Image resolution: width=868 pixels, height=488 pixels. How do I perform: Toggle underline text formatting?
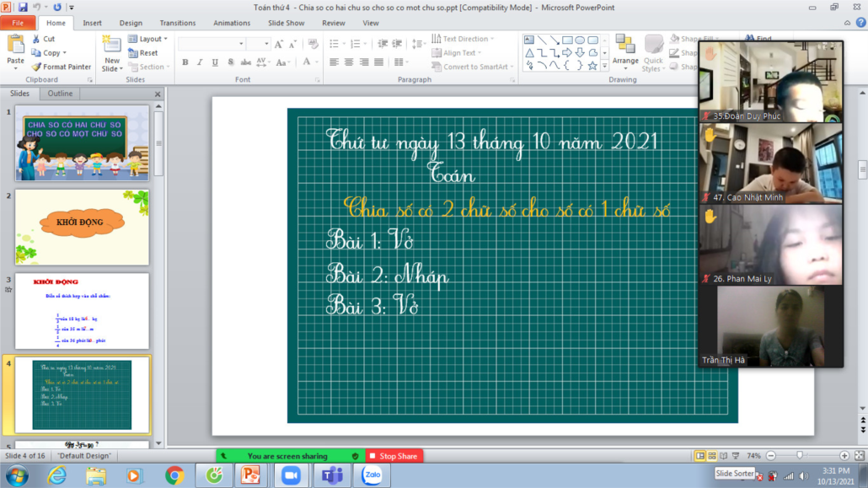pyautogui.click(x=215, y=62)
